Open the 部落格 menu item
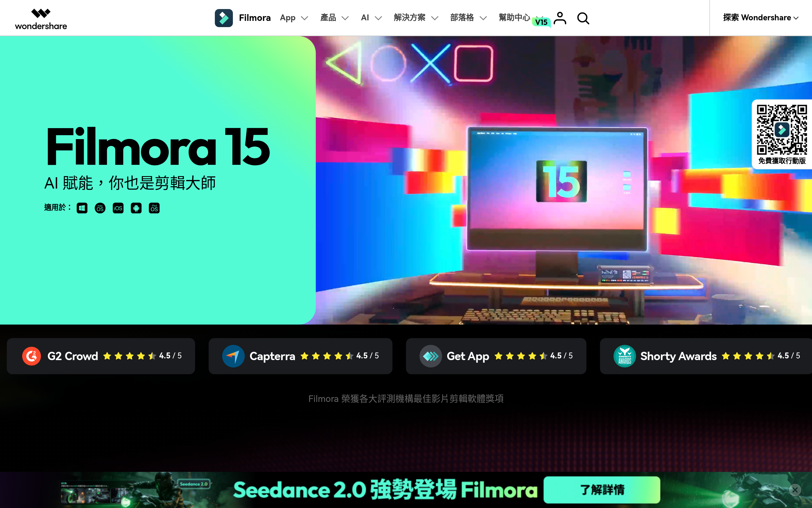 [462, 18]
